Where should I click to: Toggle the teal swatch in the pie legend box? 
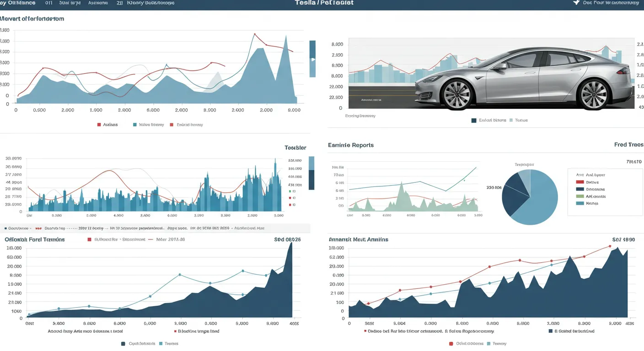(580, 203)
